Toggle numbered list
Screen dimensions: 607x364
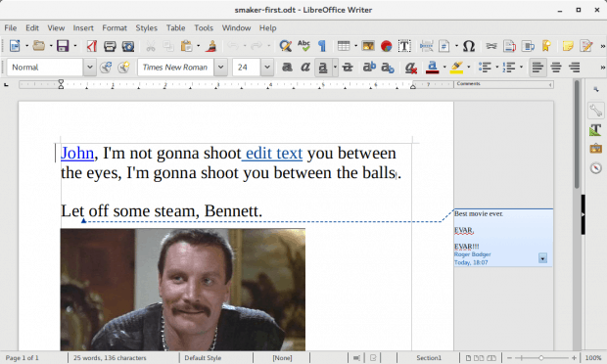point(509,68)
